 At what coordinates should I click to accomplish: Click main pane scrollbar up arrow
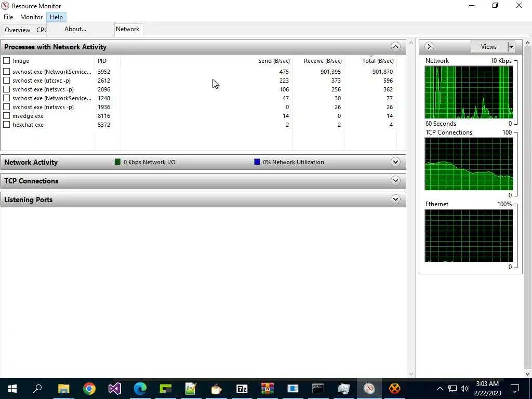tap(411, 43)
